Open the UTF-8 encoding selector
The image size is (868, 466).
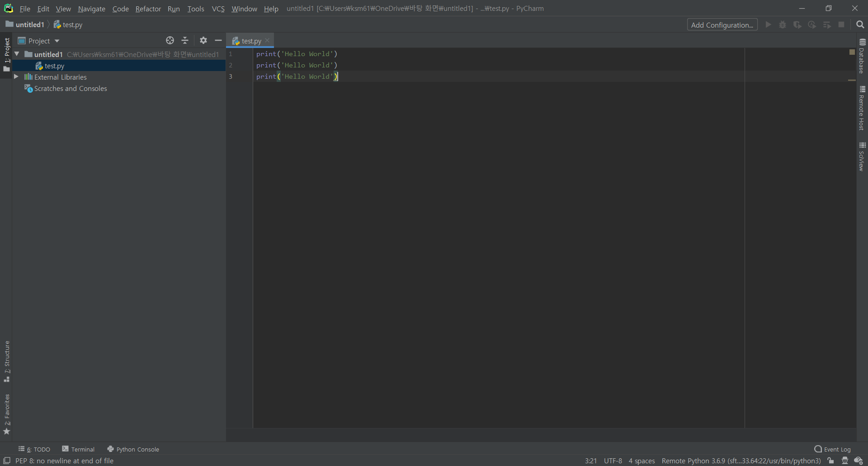[x=613, y=461]
